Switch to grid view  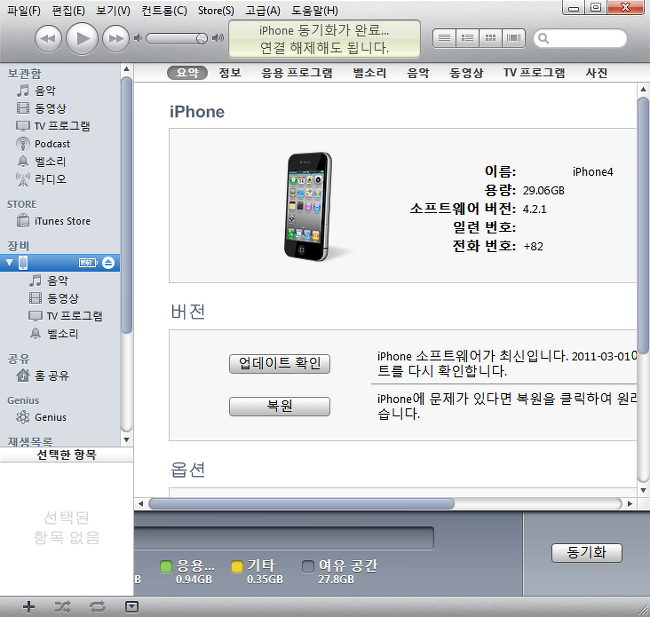(490, 39)
